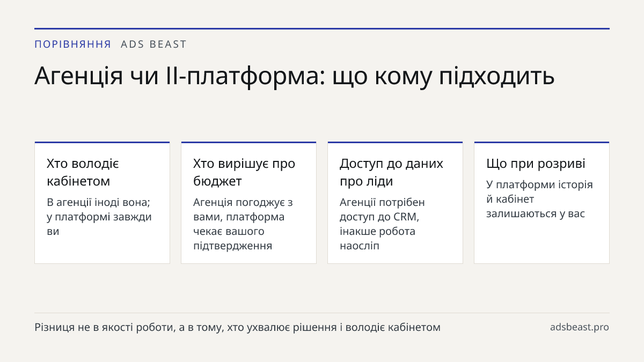
Task: Select the 'Що при розриві' card title
Action: coord(536,164)
